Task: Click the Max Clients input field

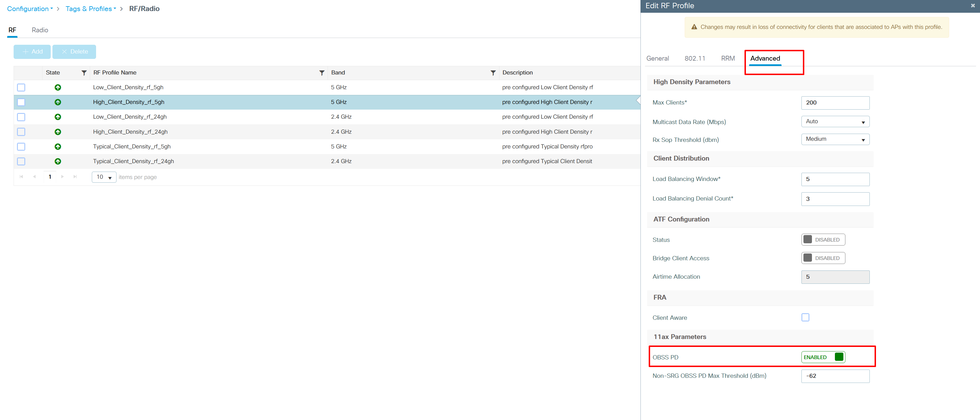Action: point(835,103)
